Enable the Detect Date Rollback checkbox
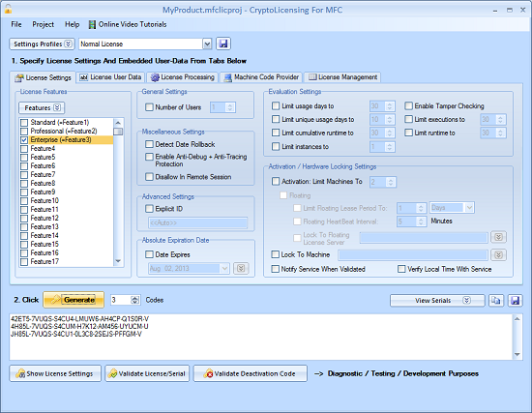 coord(149,144)
